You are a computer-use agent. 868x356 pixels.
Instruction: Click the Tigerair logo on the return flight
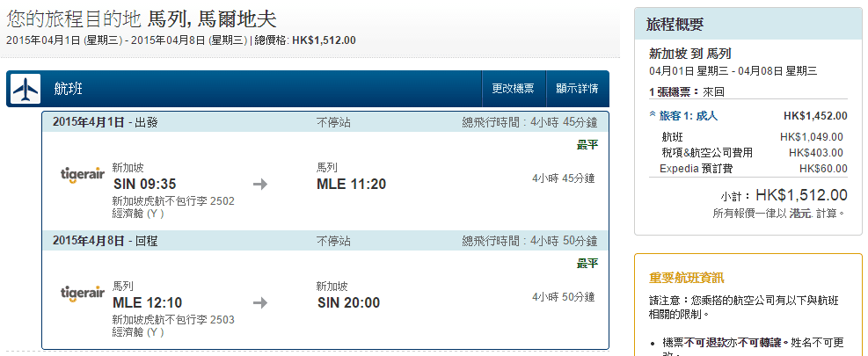tap(84, 294)
